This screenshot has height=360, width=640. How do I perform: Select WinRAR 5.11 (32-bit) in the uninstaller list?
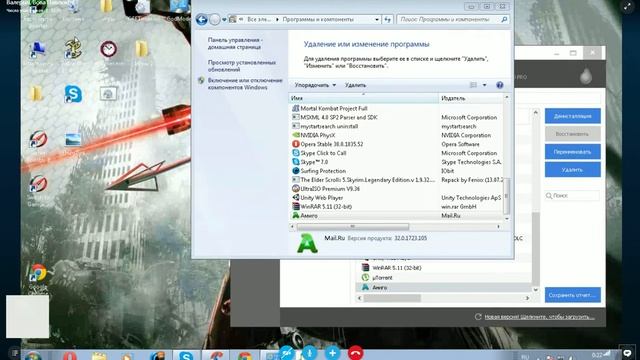tap(397, 268)
